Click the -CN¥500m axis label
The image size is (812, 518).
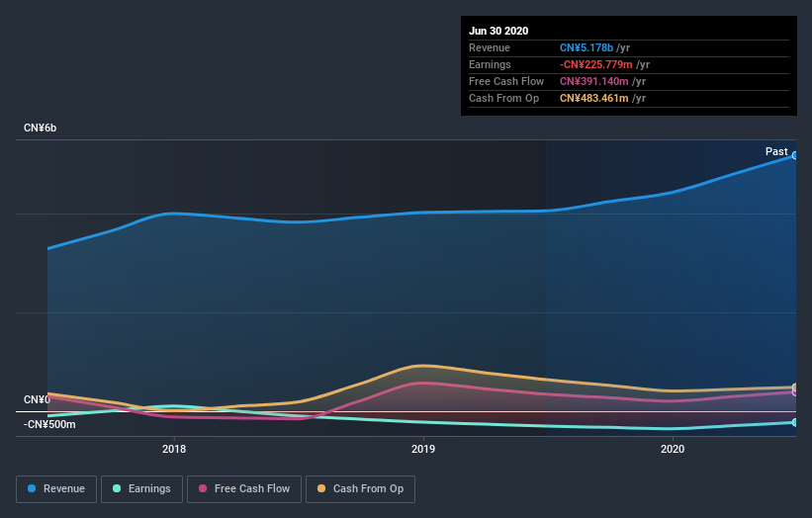49,424
